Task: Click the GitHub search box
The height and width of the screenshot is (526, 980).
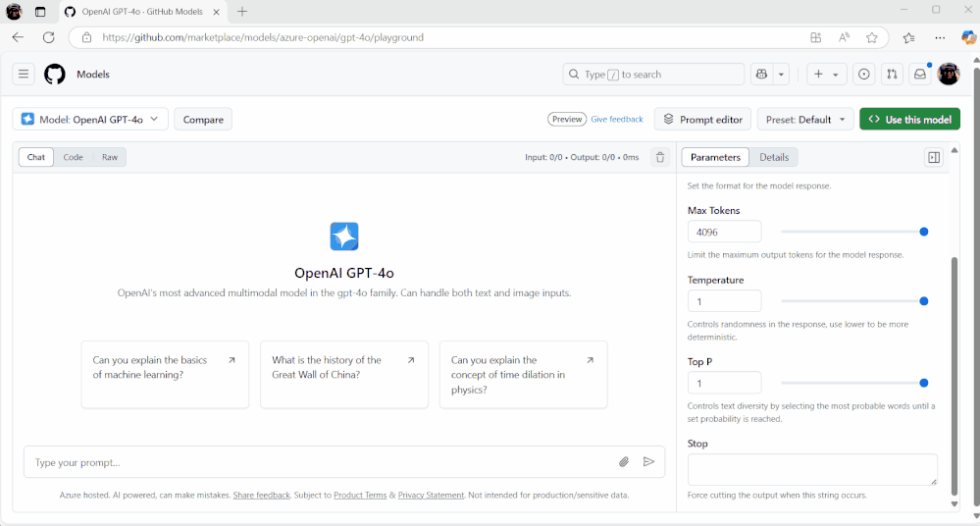Action: [653, 75]
